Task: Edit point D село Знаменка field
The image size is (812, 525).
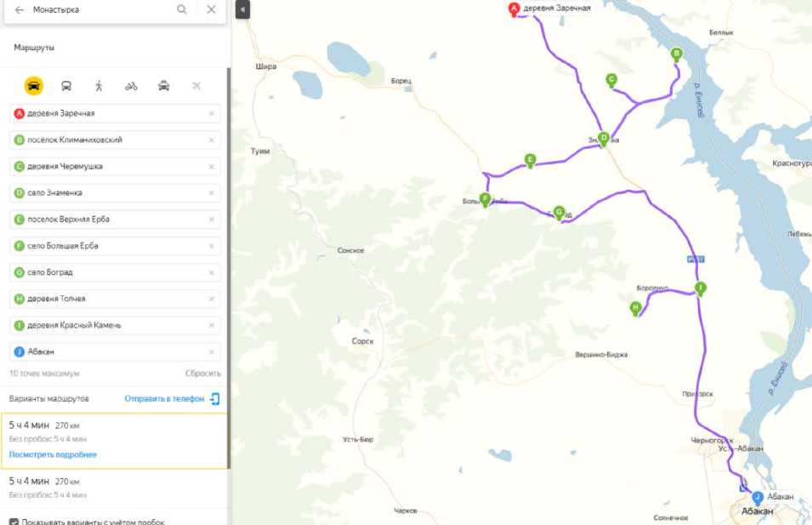Action: click(x=115, y=193)
